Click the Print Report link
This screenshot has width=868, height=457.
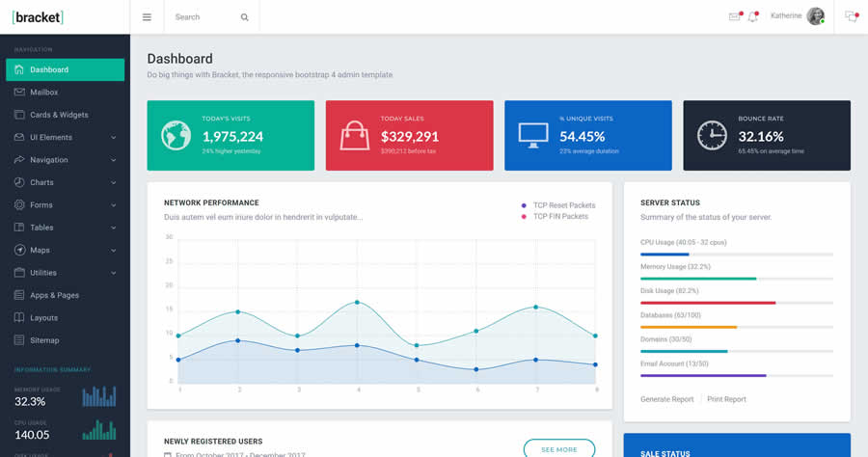726,399
